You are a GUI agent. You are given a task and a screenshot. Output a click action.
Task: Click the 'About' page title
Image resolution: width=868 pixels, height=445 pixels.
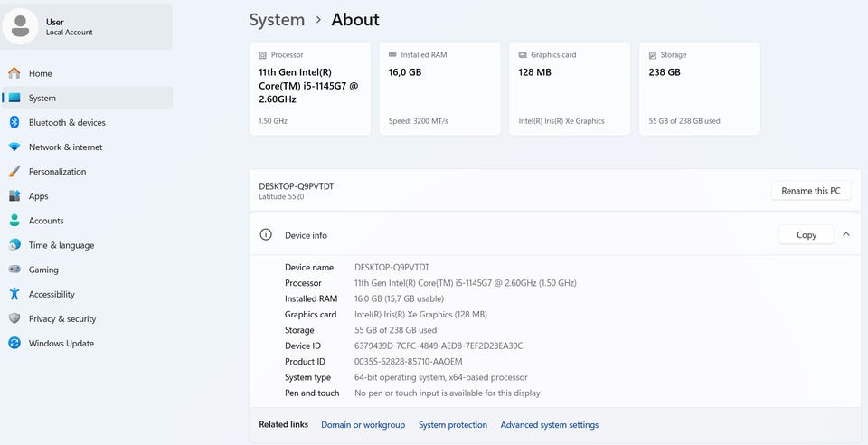pos(355,20)
